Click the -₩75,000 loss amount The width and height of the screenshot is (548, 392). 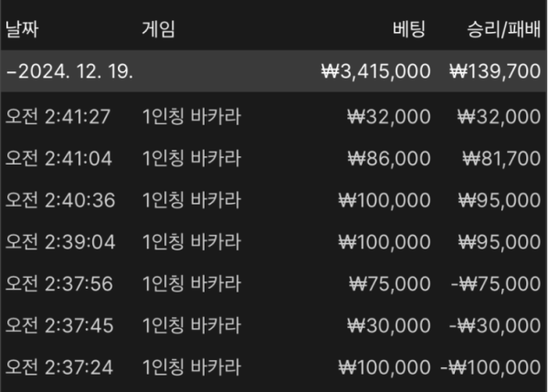tap(496, 283)
